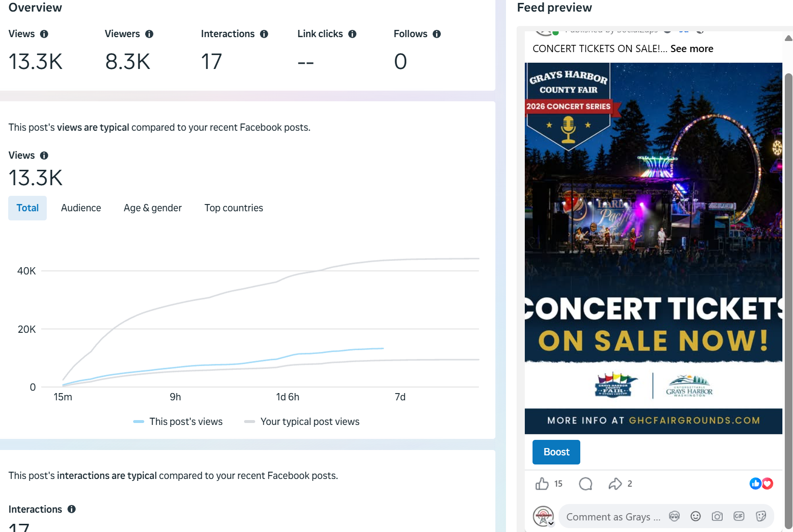Click the 1d 6h x-axis label

pyautogui.click(x=287, y=397)
